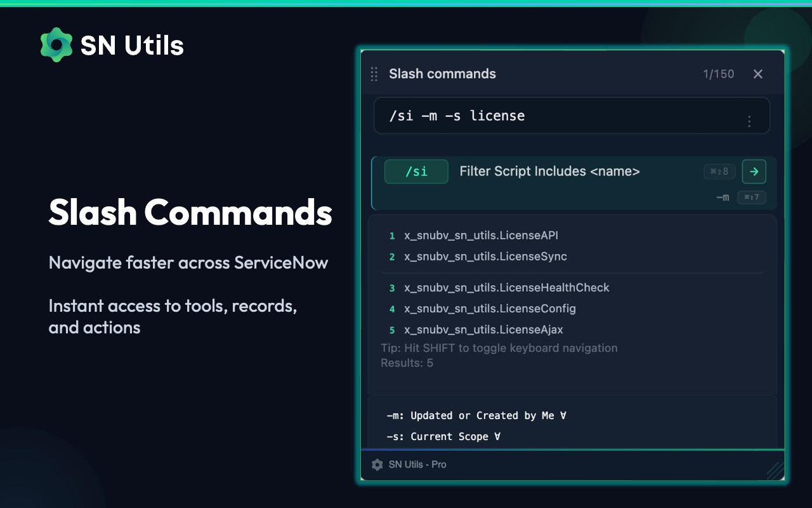
Task: Open the LicenseAPI script include result
Action: pyautogui.click(x=481, y=236)
